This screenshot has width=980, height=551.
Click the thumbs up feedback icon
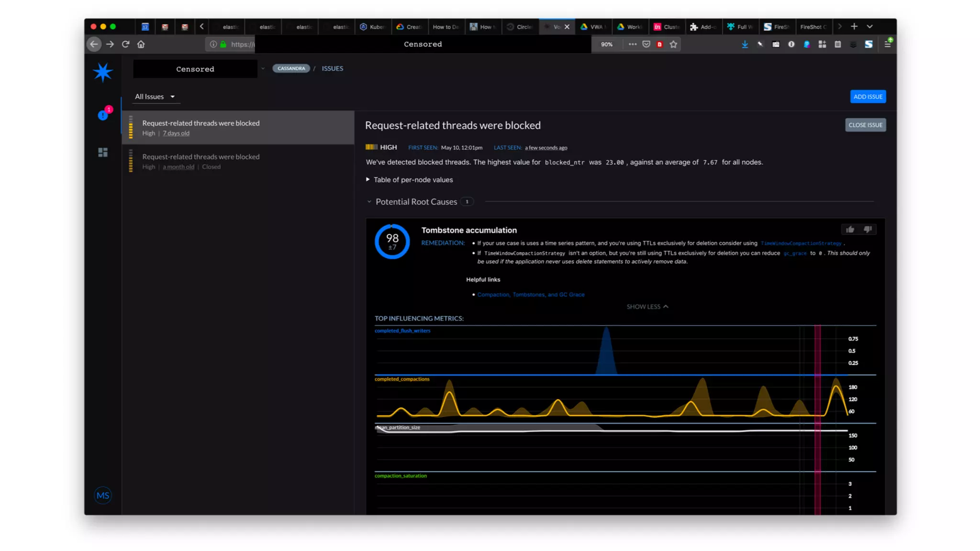(850, 230)
